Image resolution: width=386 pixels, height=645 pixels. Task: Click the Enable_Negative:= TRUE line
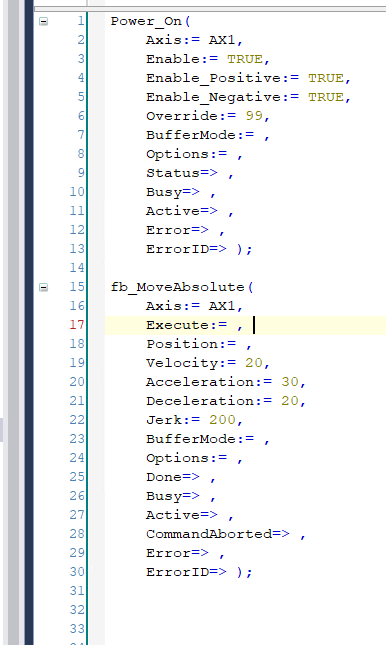(x=249, y=97)
